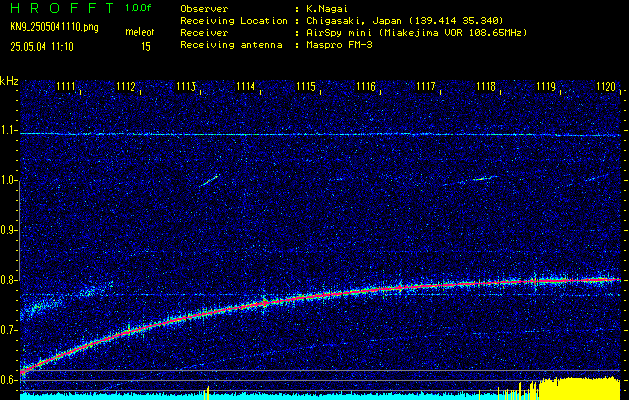Click the HROFFT program title
629x400 pixels.
coord(63,8)
